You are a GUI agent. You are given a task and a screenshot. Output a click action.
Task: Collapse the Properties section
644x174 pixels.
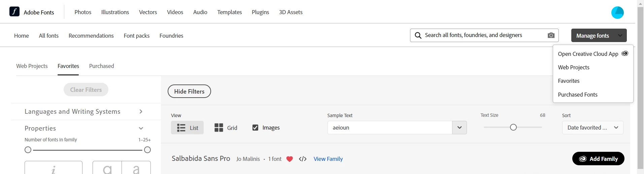click(141, 128)
